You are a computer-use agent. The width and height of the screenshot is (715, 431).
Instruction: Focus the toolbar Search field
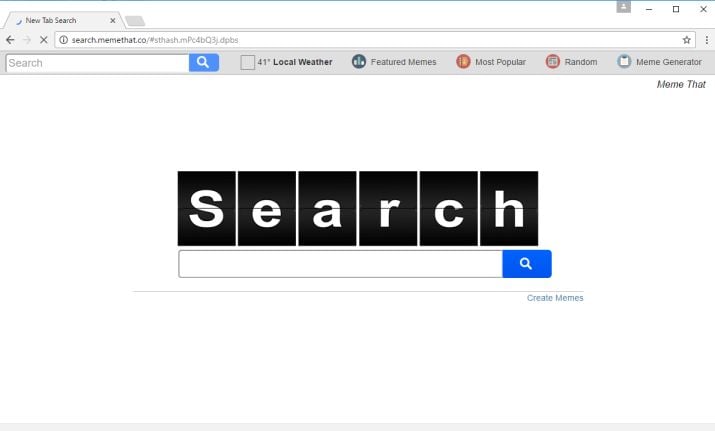pos(97,62)
